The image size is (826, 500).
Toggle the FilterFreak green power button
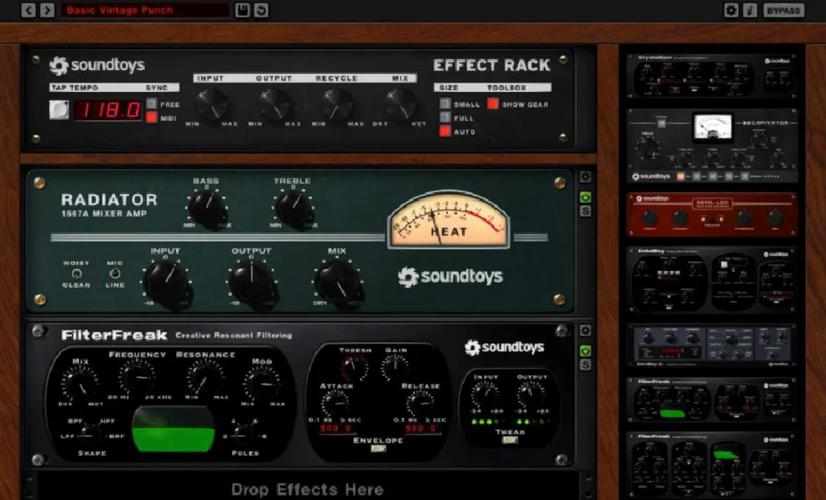585,351
